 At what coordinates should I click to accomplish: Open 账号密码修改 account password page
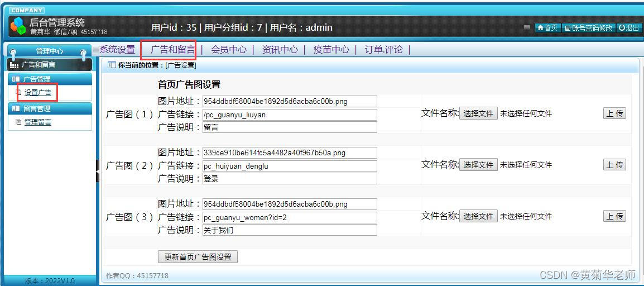pos(589,28)
